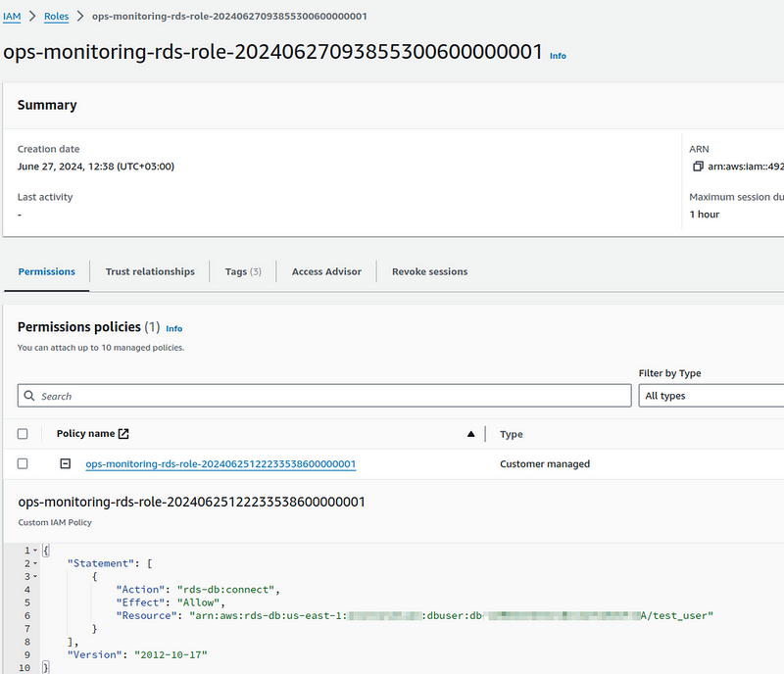784x674 pixels.
Task: Check the box for the ops-monitoring-rds-role policy row
Action: tap(23, 463)
